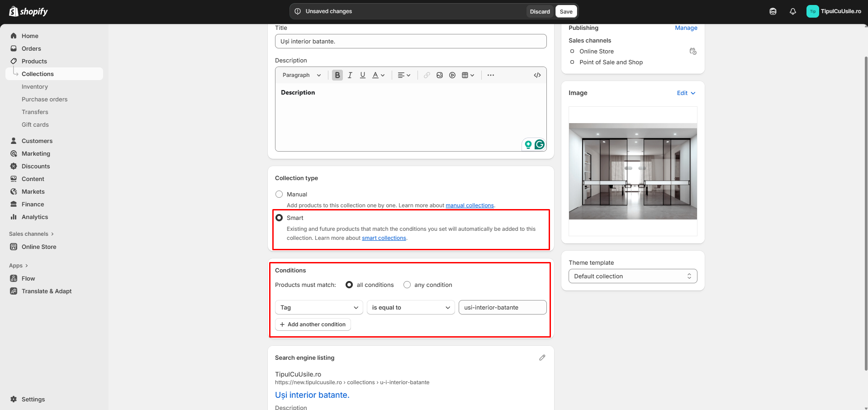Expand the 'is equal to' operator dropdown

point(410,307)
